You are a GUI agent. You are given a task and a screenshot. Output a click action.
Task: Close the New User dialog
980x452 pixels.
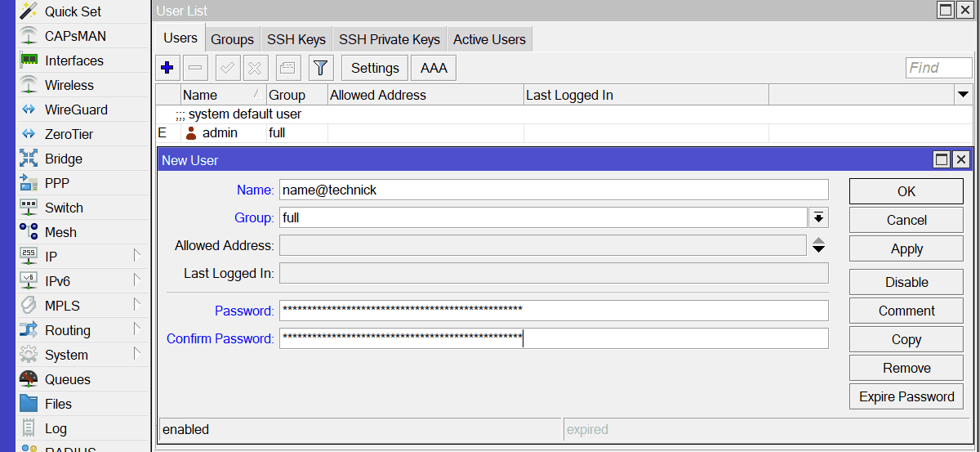(x=960, y=159)
